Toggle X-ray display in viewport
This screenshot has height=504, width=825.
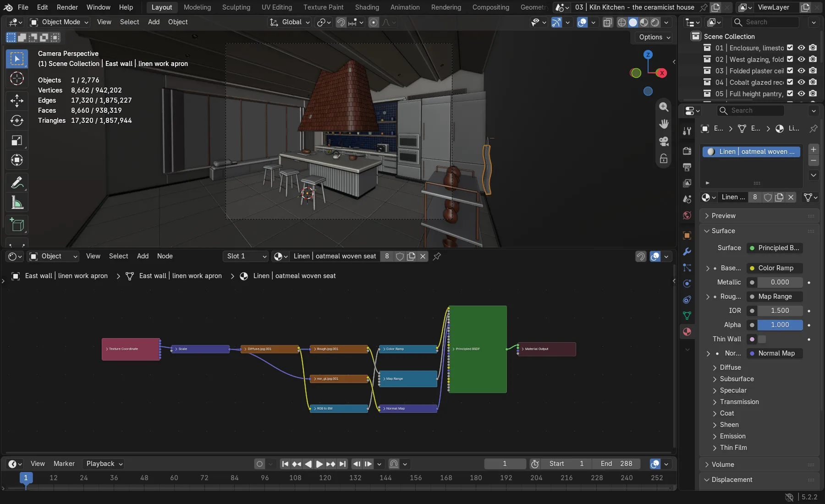pyautogui.click(x=607, y=22)
